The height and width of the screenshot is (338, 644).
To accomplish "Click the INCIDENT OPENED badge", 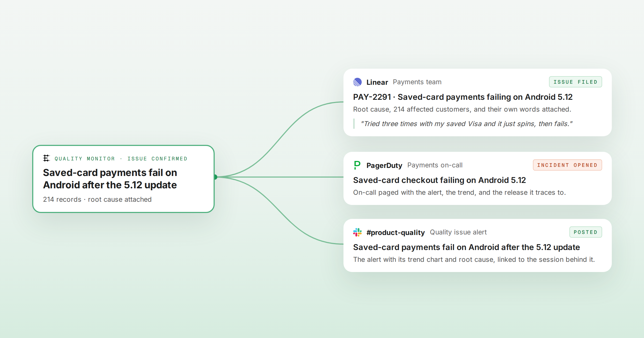I will click(567, 165).
